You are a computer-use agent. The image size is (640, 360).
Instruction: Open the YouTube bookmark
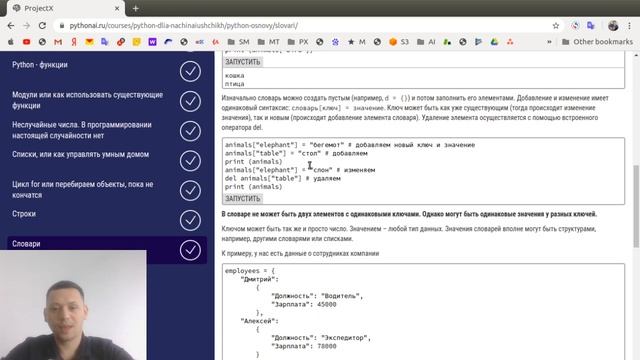tap(27, 42)
